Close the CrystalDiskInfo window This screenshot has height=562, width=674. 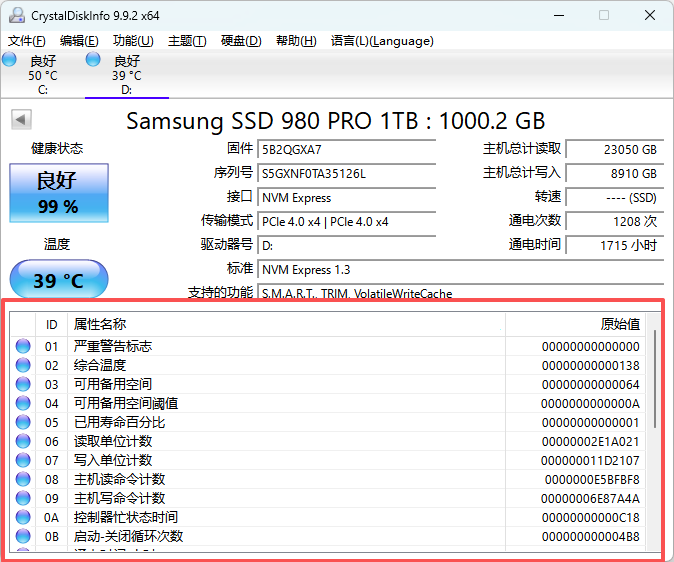[x=649, y=15]
